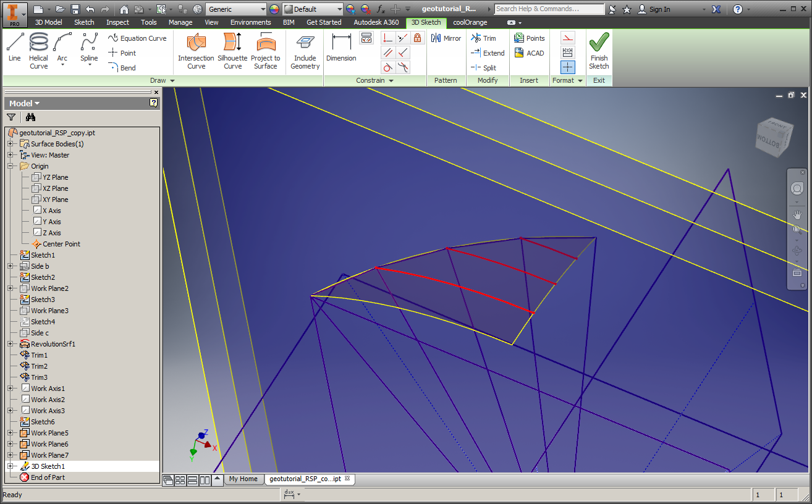
Task: Open the Format panel dropdown
Action: [568, 80]
